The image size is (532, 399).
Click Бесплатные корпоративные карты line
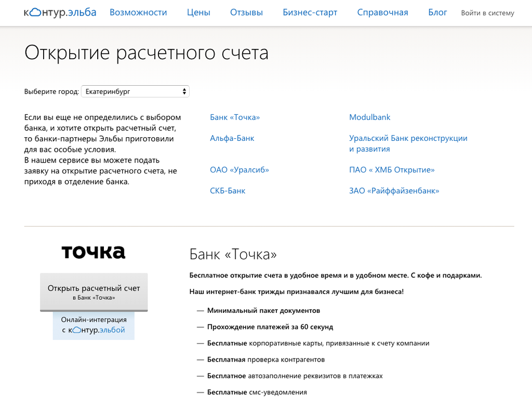click(x=318, y=343)
